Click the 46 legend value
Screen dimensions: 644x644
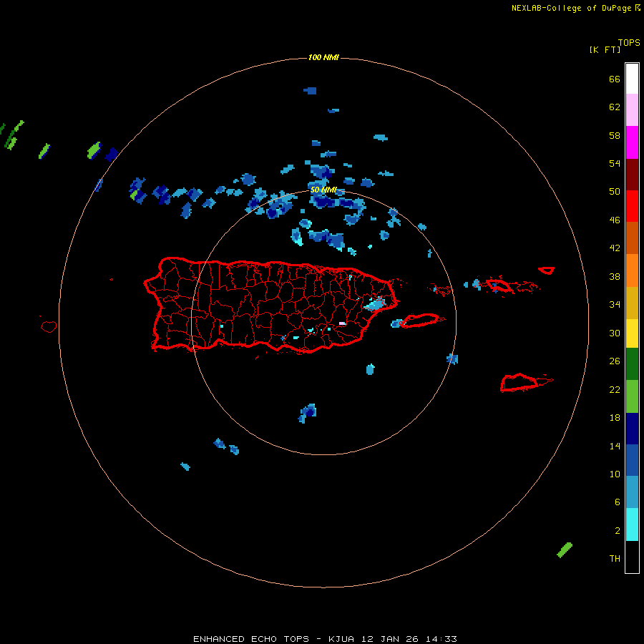pyautogui.click(x=615, y=220)
